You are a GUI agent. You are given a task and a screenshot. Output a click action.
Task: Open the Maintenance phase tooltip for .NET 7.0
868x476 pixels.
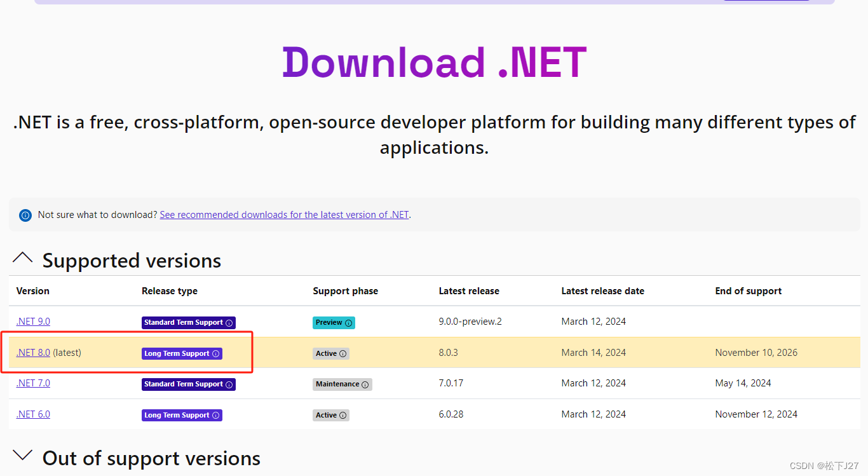click(365, 384)
